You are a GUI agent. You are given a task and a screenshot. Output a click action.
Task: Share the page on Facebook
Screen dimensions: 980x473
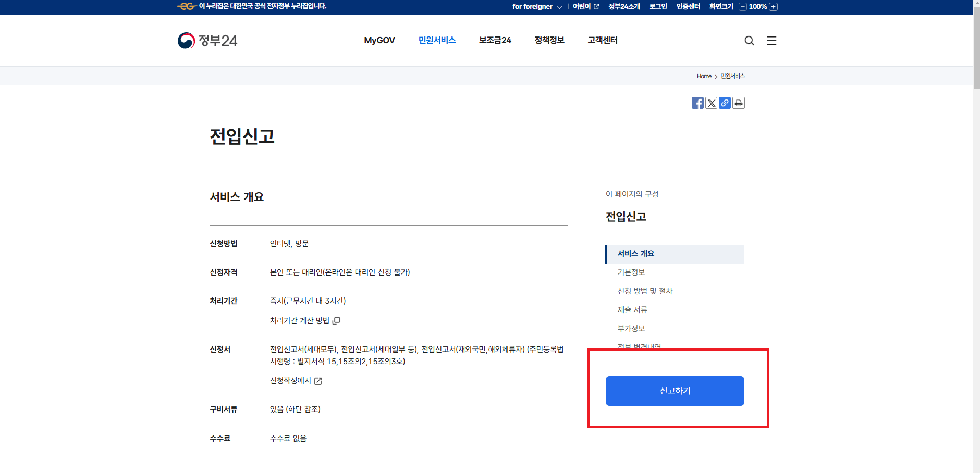[x=698, y=103]
